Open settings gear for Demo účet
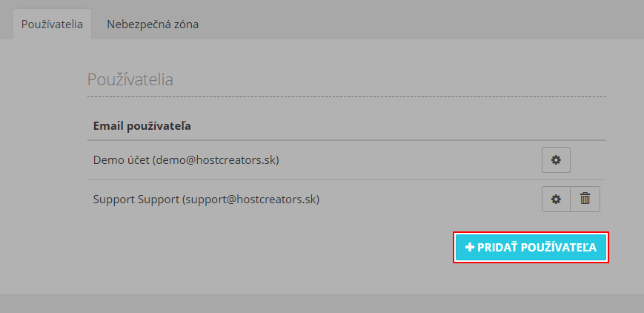Viewport: 644px width, 313px height. (556, 160)
